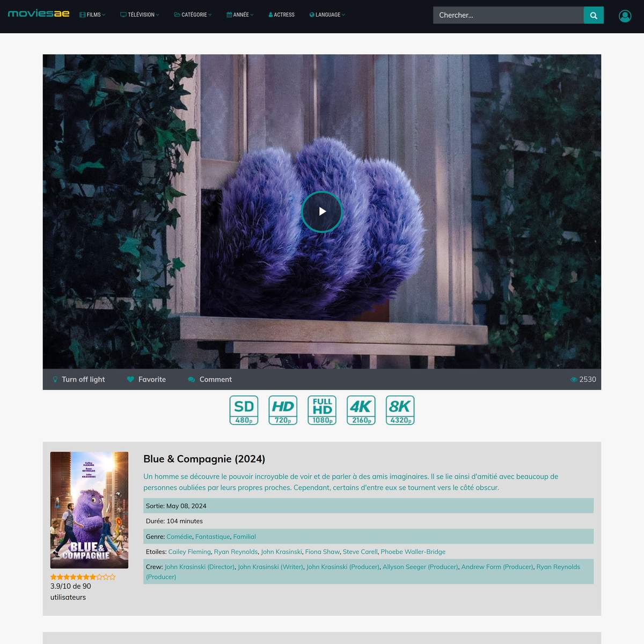Click the search magnifier button
Screen dimensions: 644x644
click(x=594, y=15)
